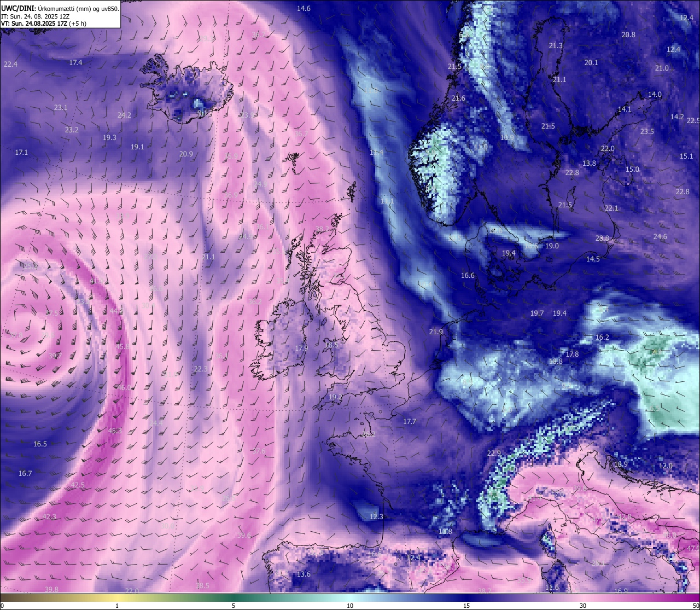Image resolution: width=700 pixels, height=610 pixels.
Task: Click the colour scale tick label '30'
Action: tap(583, 606)
